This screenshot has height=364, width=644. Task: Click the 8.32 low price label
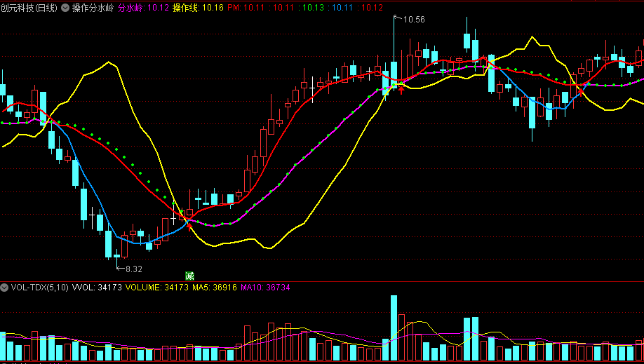[x=134, y=269]
